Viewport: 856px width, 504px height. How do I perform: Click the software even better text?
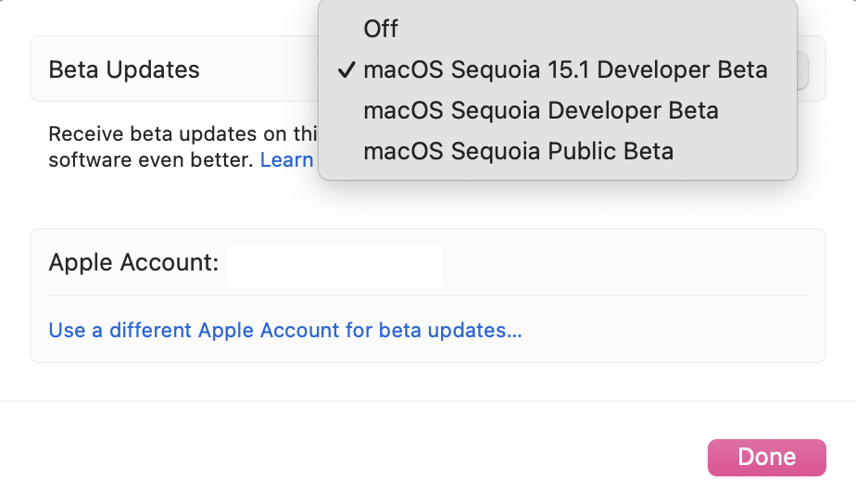(x=150, y=160)
